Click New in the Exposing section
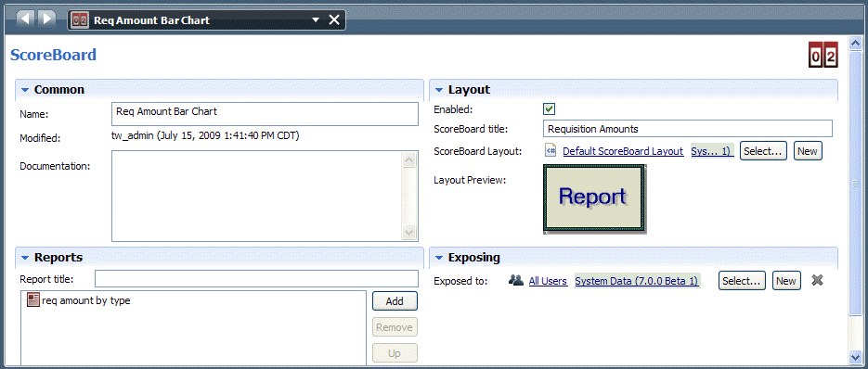The image size is (868, 369). (786, 281)
